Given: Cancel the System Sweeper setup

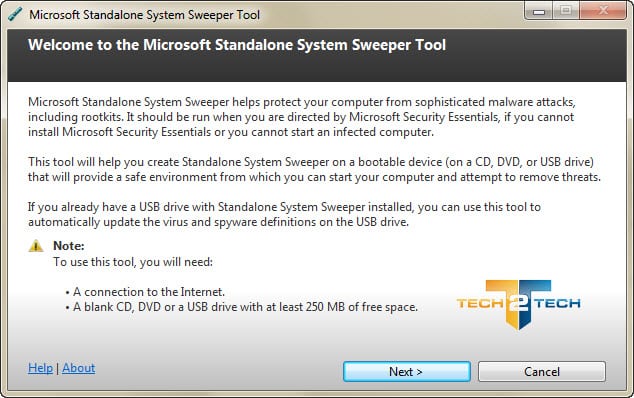Looking at the screenshot, I should (x=542, y=371).
